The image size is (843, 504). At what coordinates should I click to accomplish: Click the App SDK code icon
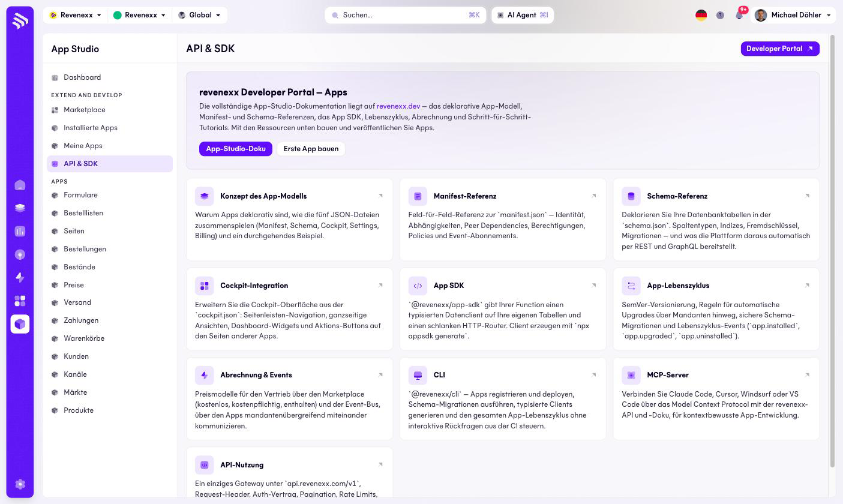[418, 286]
